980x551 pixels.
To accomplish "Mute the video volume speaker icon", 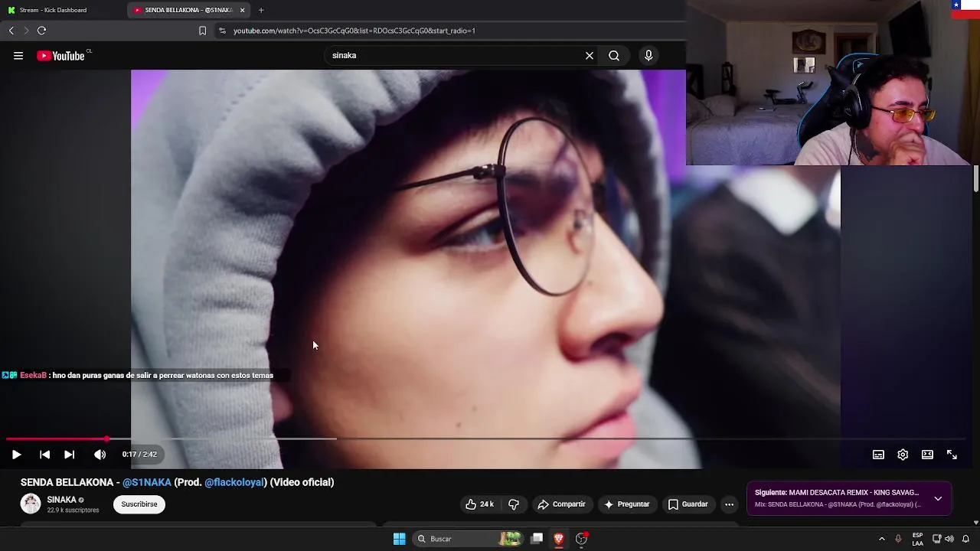I will (100, 455).
